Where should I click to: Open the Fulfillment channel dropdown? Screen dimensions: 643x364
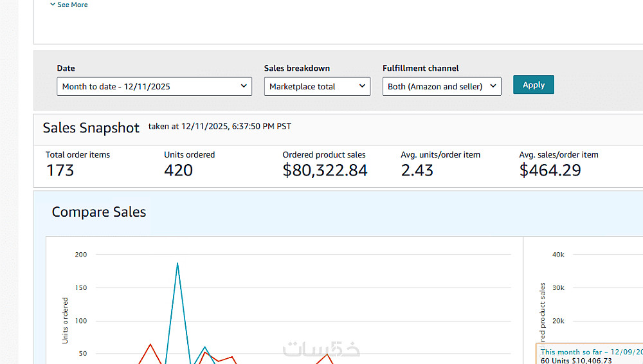tap(442, 86)
